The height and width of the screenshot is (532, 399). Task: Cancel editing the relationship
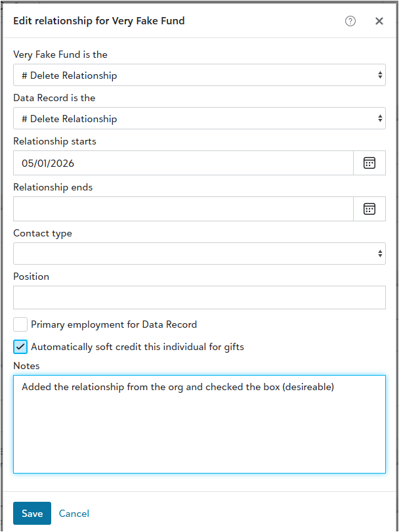(x=74, y=514)
